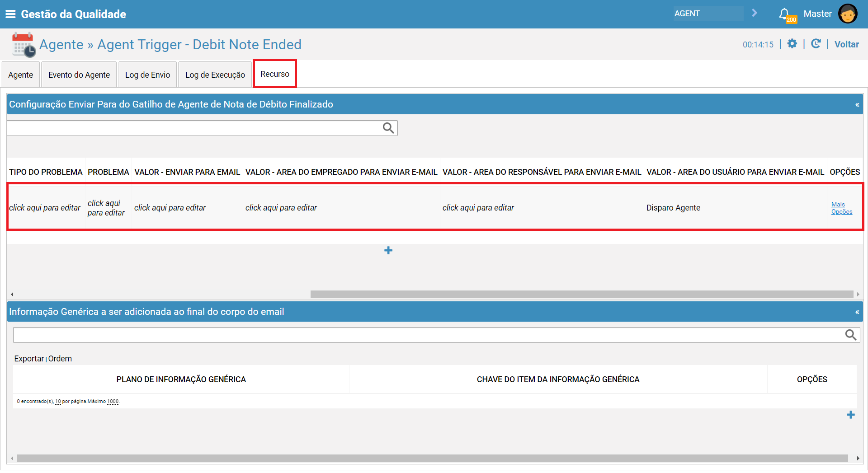
Task: Click the search magnifier in the Informação Genérica panel
Action: click(x=851, y=335)
